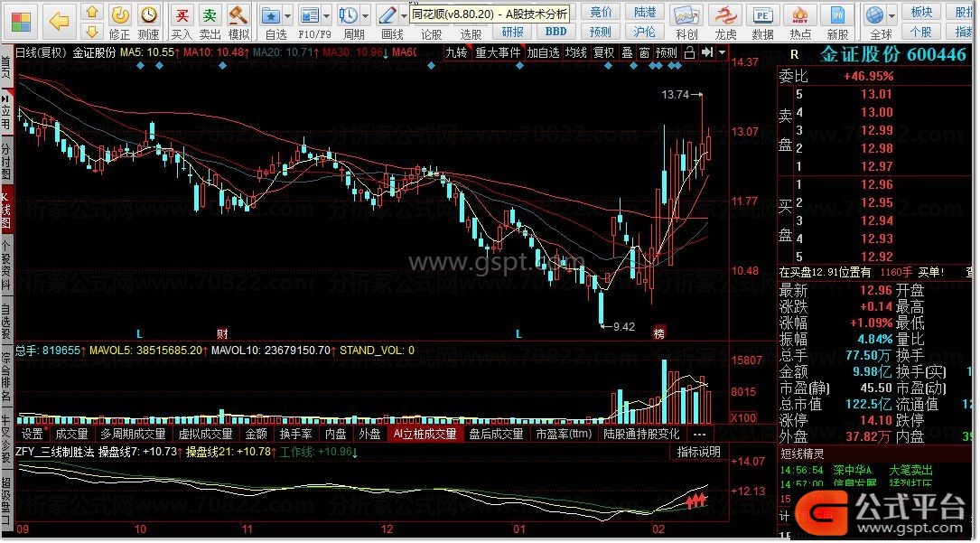Expand the 周期 period dropdown arrow
Viewport: 980px width, 543px height.
coord(366,15)
